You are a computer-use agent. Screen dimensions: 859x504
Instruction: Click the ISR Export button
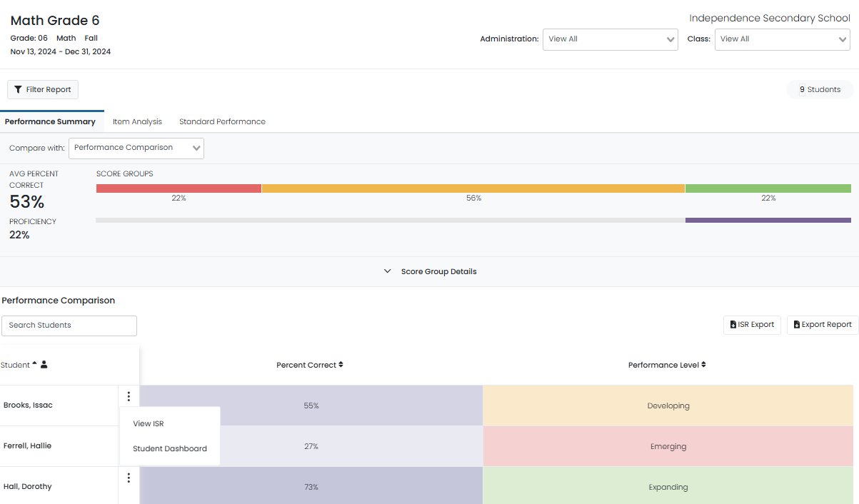click(x=752, y=324)
